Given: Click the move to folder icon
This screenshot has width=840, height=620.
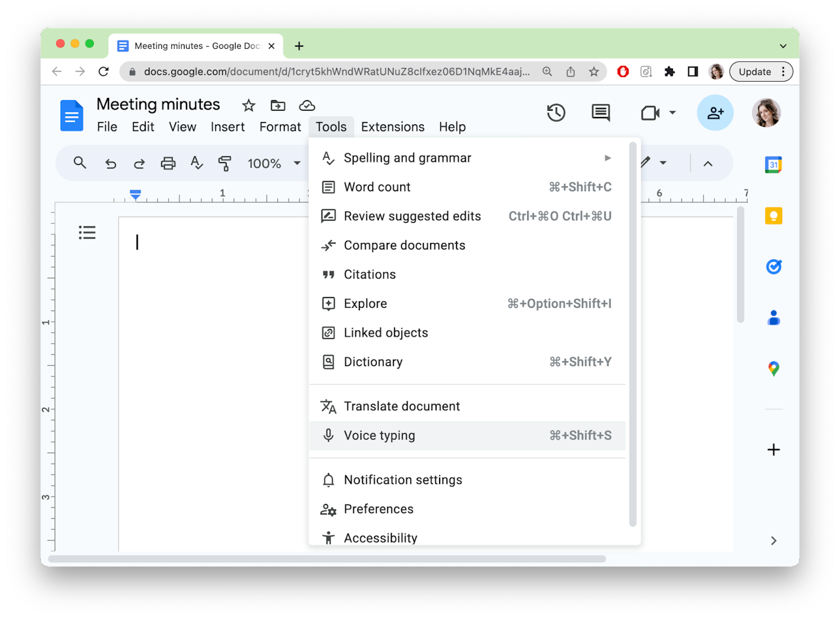Looking at the screenshot, I should tap(278, 105).
